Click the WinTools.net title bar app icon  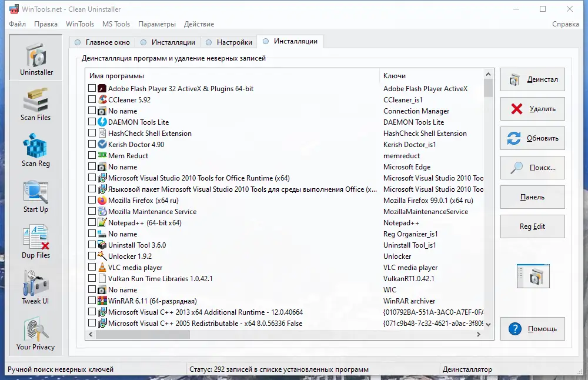(x=14, y=9)
